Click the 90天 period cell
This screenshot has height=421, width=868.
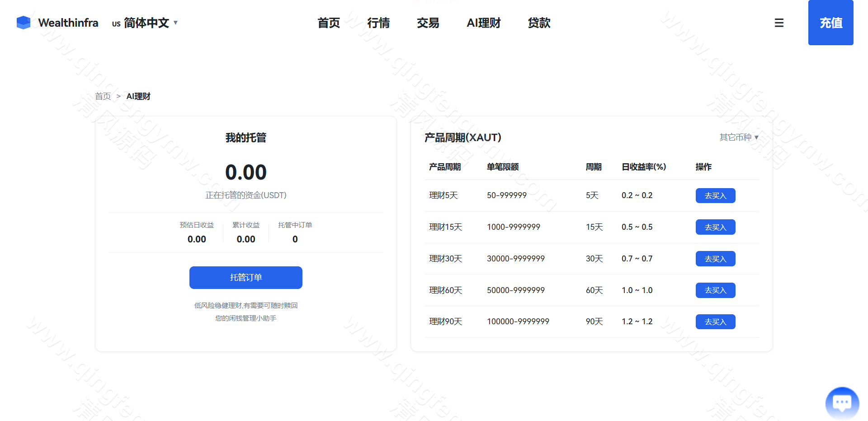point(594,322)
